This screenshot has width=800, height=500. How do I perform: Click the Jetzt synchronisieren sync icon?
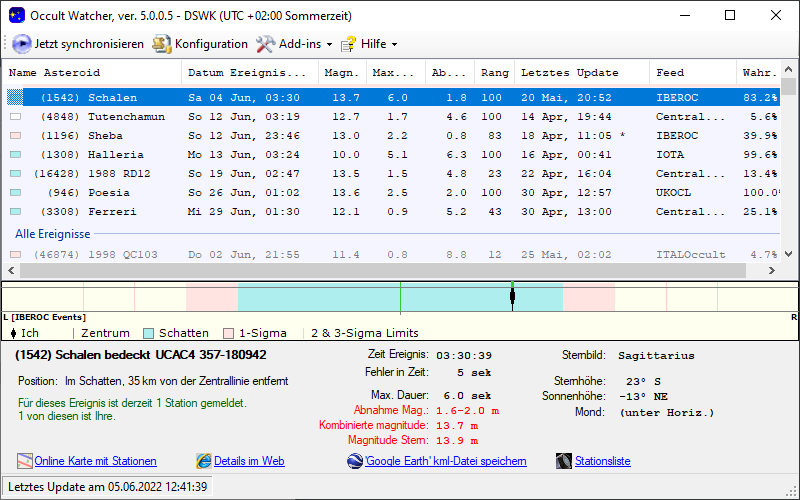[x=21, y=44]
